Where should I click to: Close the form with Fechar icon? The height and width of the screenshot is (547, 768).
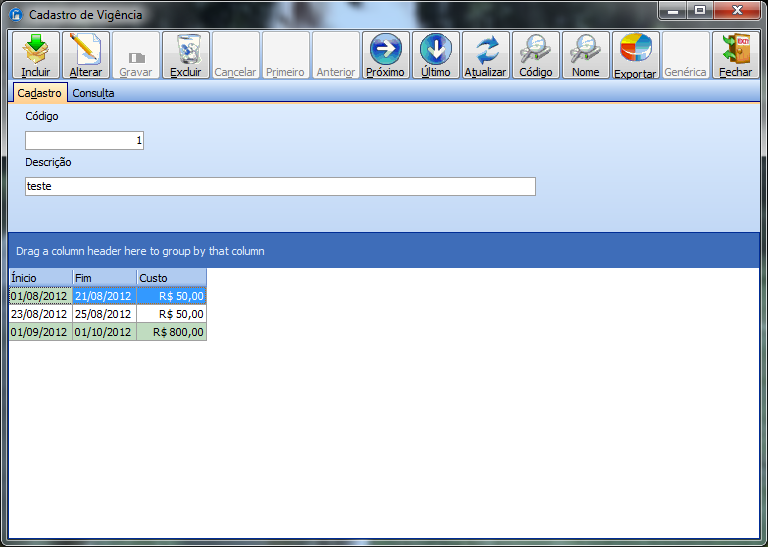(x=736, y=49)
